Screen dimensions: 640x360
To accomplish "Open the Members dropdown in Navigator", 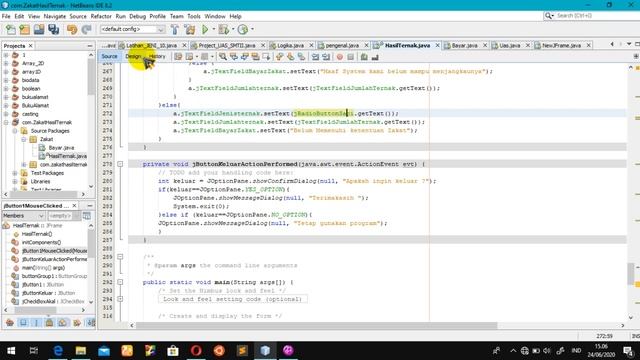I will click(23, 216).
